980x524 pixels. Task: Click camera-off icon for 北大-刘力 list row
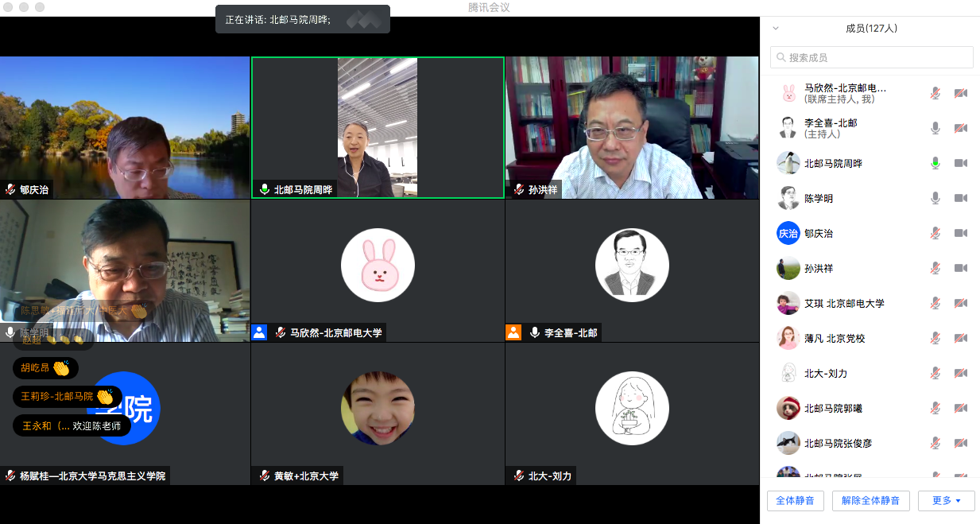point(961,373)
